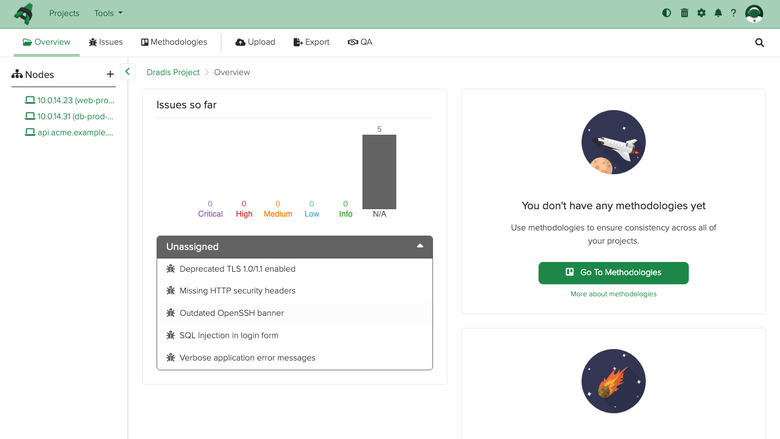
Task: Open the Tools dropdown menu
Action: [x=108, y=13]
